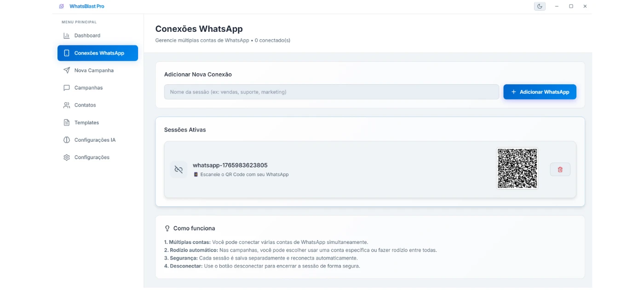Viewport: 644px width, 290px height.
Task: Click the Configurações IA brain icon
Action: pyautogui.click(x=66, y=140)
